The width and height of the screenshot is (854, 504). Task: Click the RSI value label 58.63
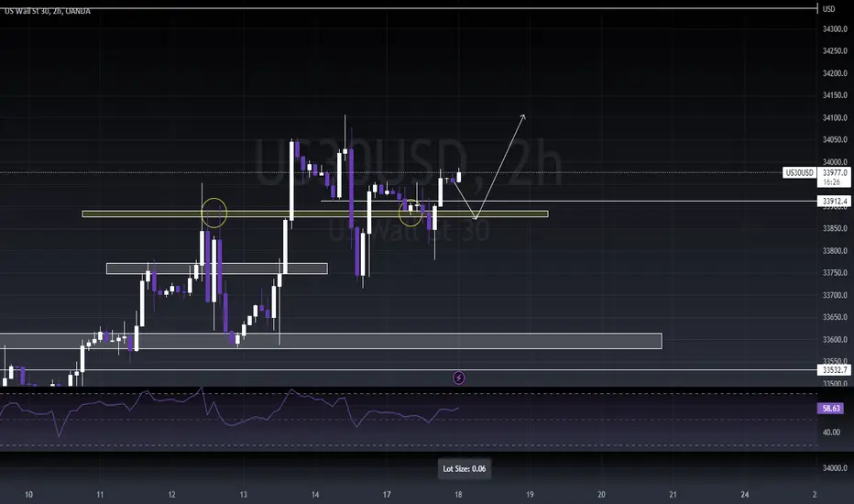(830, 408)
